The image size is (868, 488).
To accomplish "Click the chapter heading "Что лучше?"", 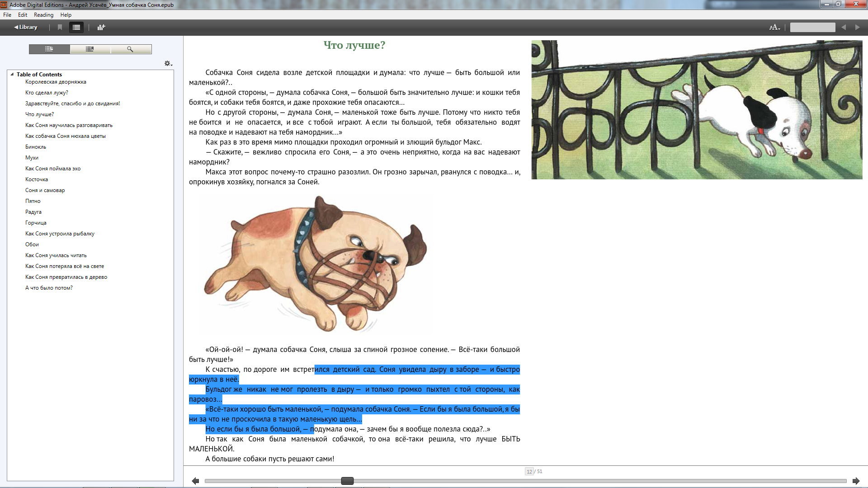I will click(x=354, y=45).
